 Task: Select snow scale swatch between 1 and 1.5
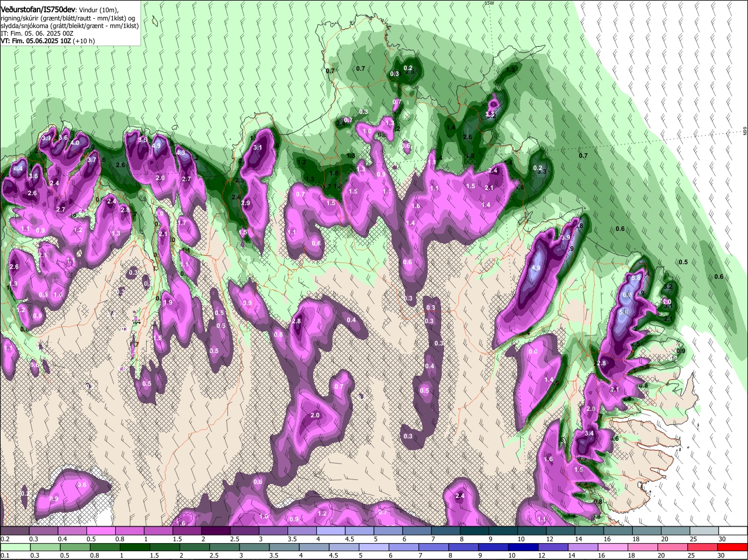[158, 530]
